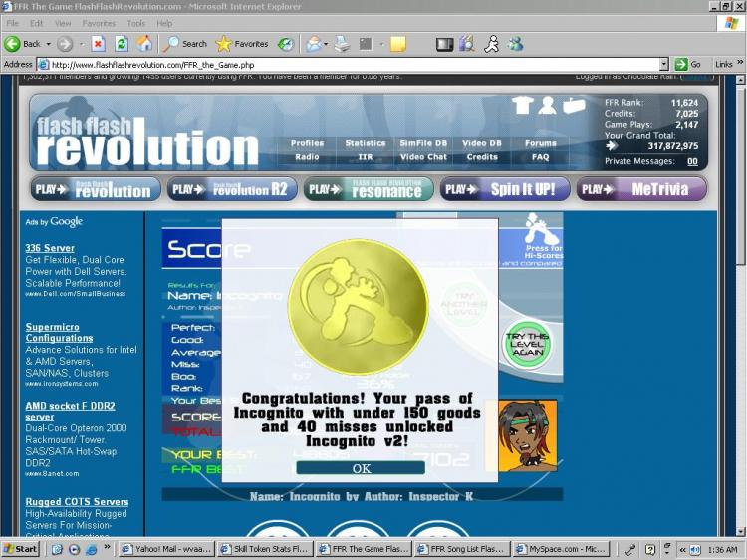Click the full screen monitor icon
Viewport: 747px width, 560px height.
(x=444, y=44)
